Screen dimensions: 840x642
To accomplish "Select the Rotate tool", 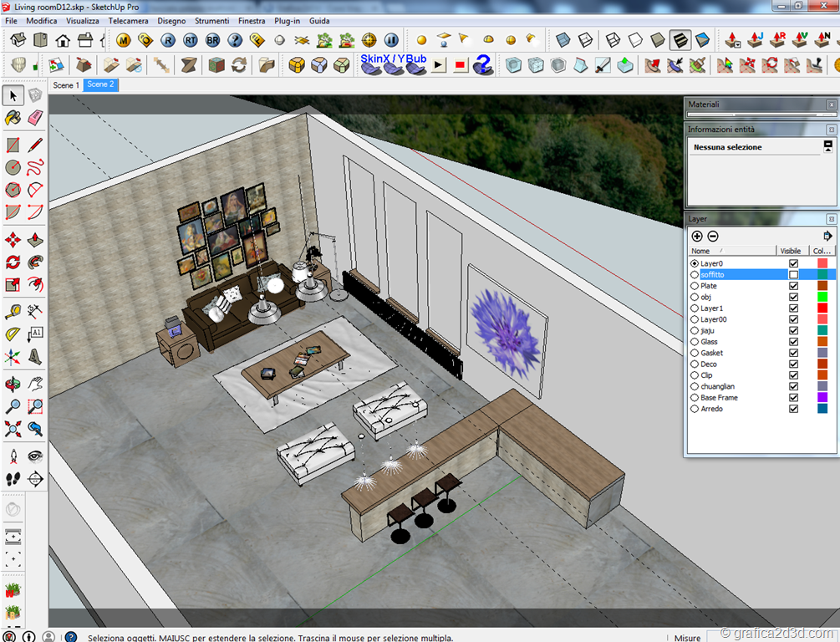I will pyautogui.click(x=13, y=262).
